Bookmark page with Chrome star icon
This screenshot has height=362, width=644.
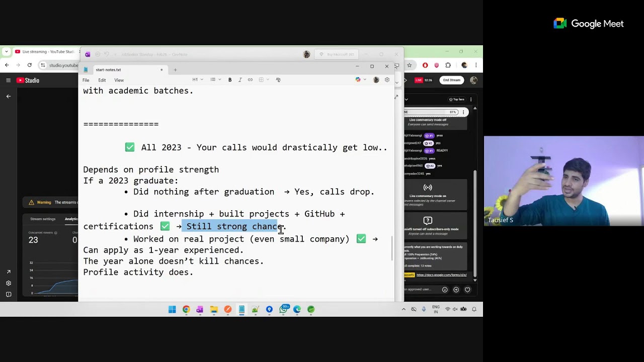(409, 65)
